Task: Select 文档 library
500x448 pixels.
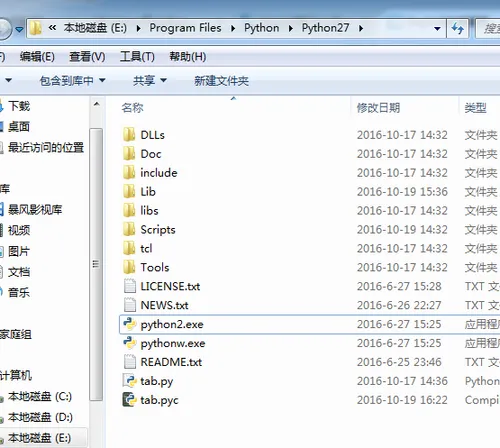Action: pos(19,272)
